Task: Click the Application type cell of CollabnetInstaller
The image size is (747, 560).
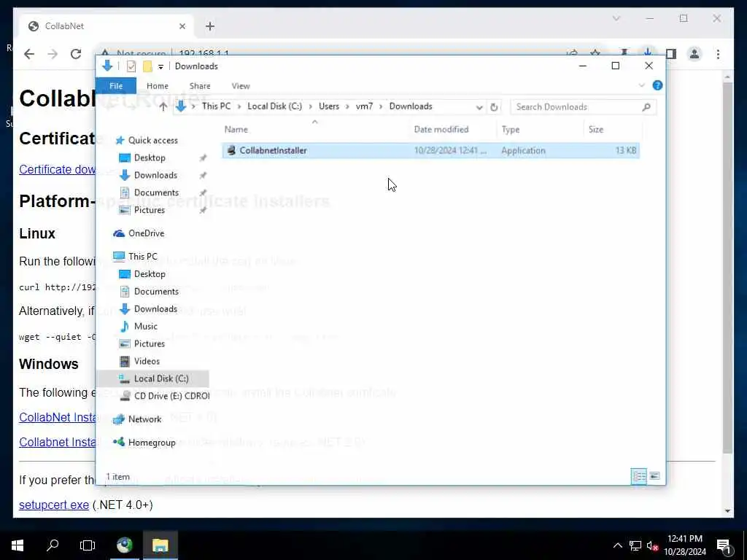Action: click(x=523, y=150)
